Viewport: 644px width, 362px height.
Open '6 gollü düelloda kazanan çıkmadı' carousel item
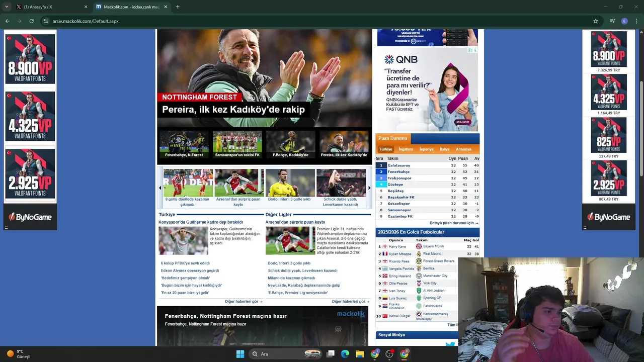click(187, 188)
